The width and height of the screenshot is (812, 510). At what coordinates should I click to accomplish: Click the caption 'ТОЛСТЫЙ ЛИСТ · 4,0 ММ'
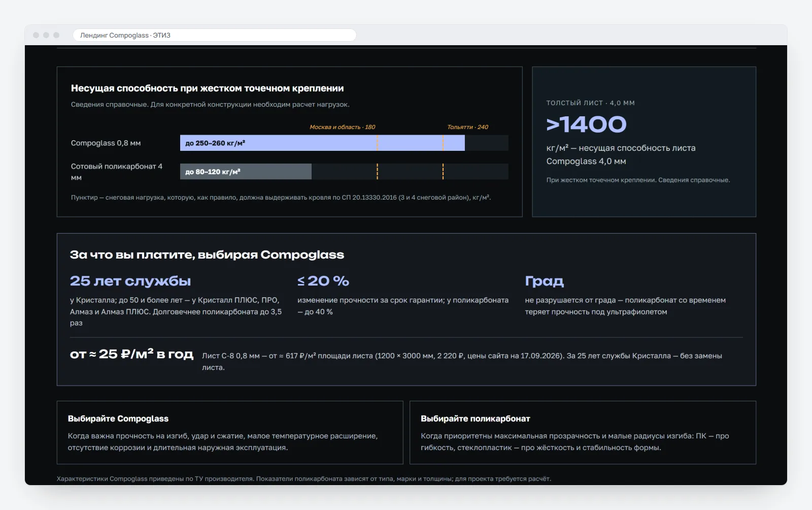591,103
